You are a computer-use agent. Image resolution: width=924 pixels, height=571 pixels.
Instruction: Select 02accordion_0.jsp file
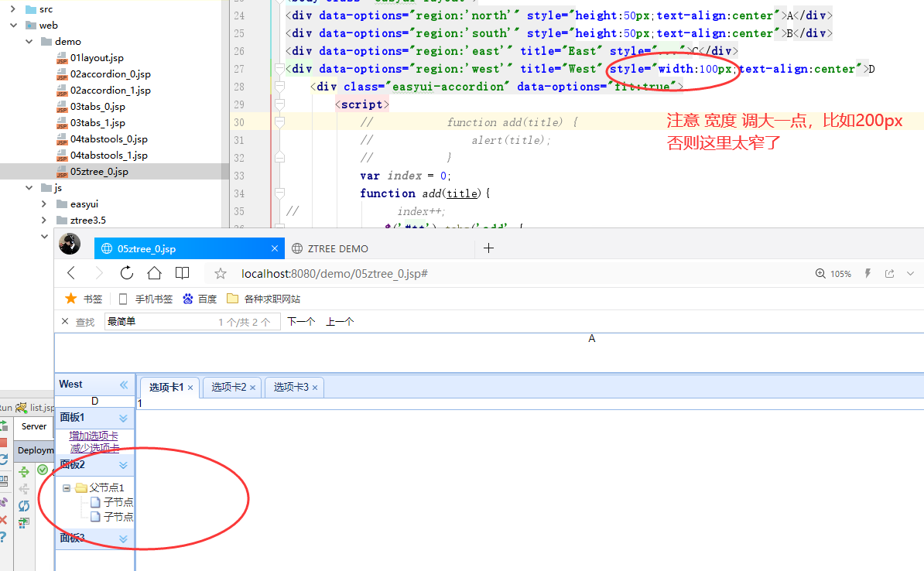[x=110, y=74]
